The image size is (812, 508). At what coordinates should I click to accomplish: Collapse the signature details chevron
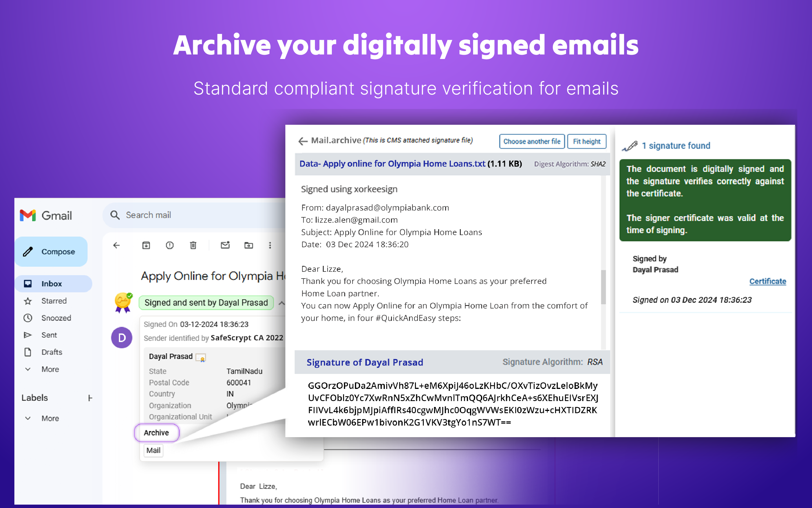point(281,303)
